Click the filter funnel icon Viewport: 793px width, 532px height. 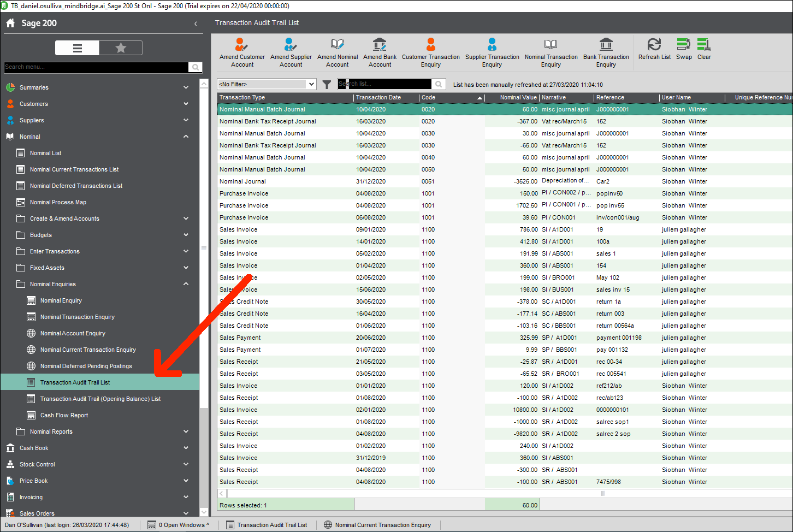tap(327, 84)
